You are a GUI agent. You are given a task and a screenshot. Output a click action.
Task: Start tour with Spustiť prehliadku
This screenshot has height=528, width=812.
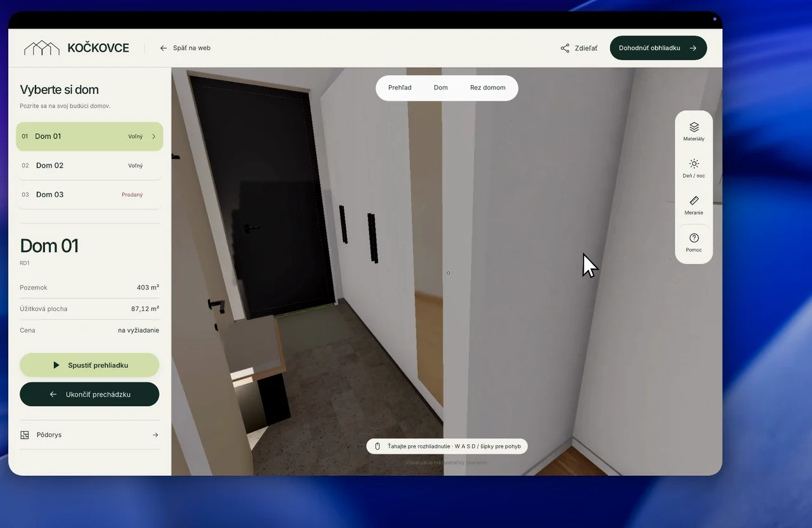[x=89, y=365]
